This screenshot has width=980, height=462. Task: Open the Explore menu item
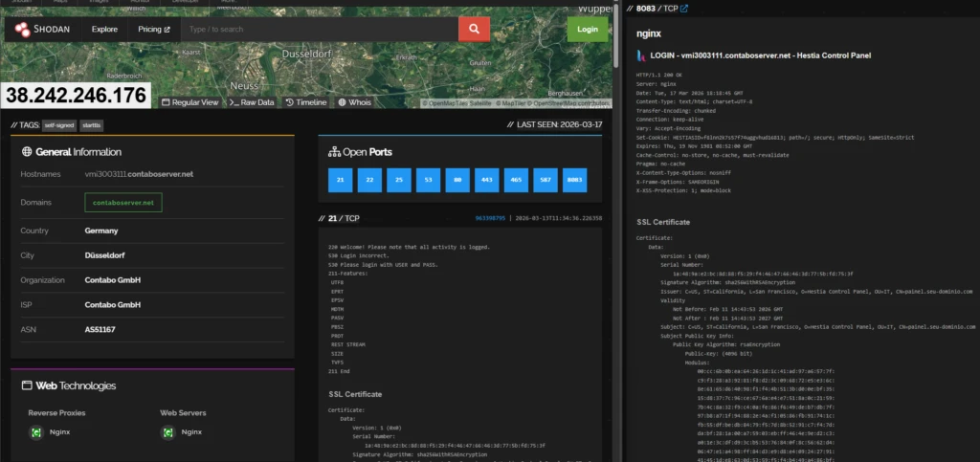tap(104, 30)
